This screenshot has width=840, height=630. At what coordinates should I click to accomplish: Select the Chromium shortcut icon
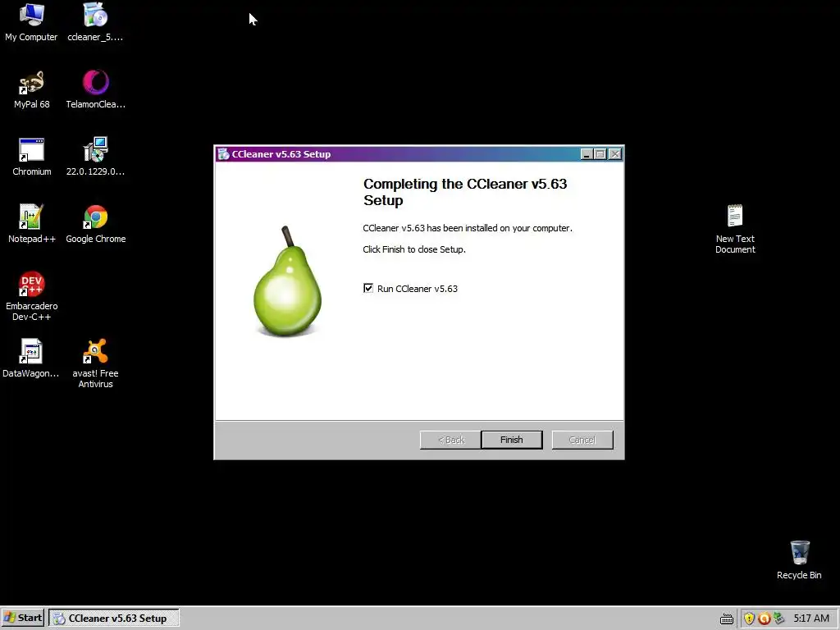tap(32, 157)
